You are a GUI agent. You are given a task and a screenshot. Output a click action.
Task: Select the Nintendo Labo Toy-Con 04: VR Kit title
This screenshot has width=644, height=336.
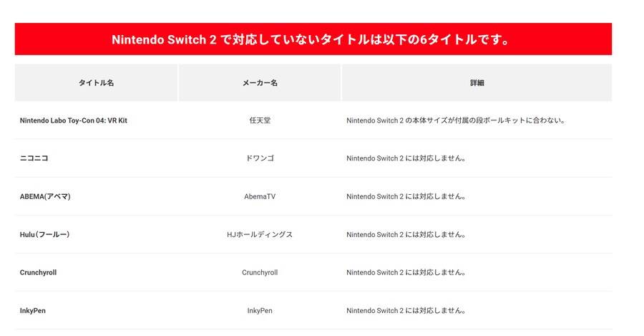pyautogui.click(x=74, y=120)
